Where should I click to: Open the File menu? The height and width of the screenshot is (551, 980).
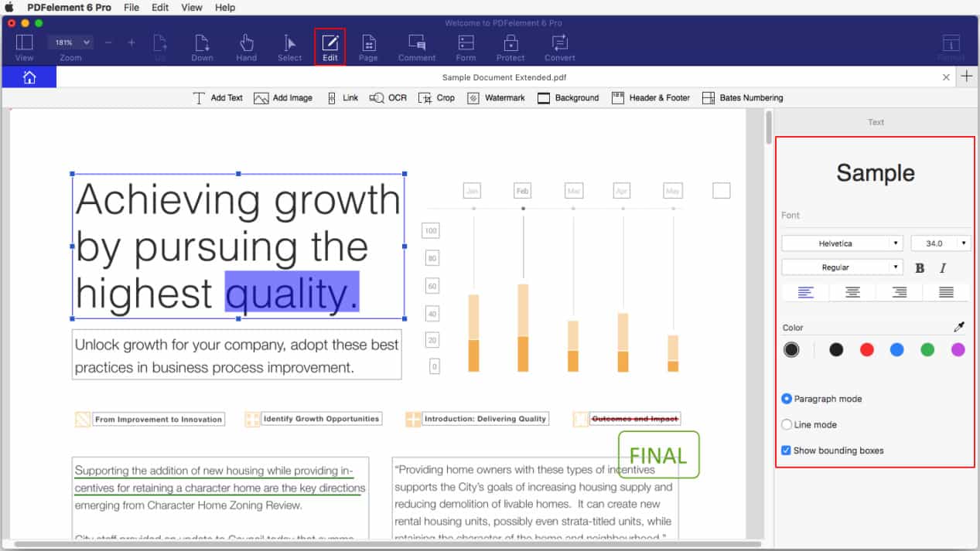(131, 7)
